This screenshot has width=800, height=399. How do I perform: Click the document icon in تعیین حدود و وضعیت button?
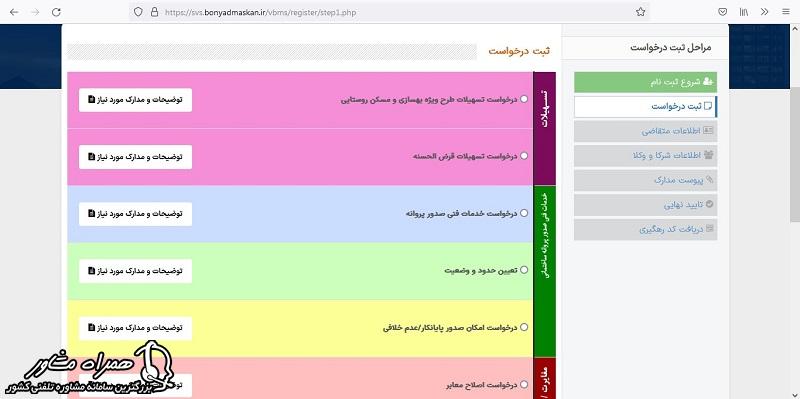pyautogui.click(x=91, y=270)
